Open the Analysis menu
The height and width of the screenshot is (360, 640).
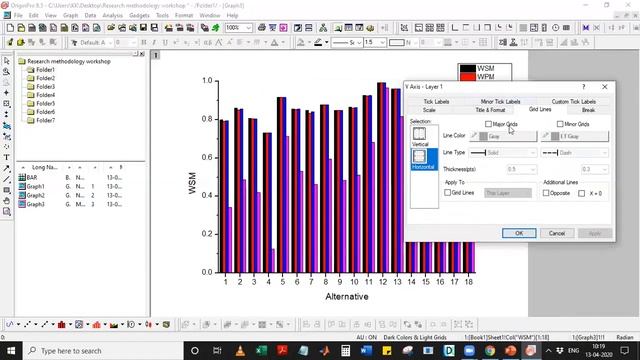click(x=113, y=16)
